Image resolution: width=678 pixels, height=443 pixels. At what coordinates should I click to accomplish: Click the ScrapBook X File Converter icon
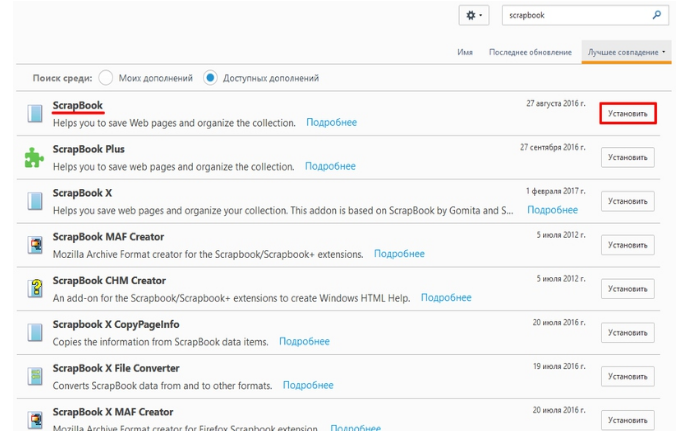pos(35,376)
